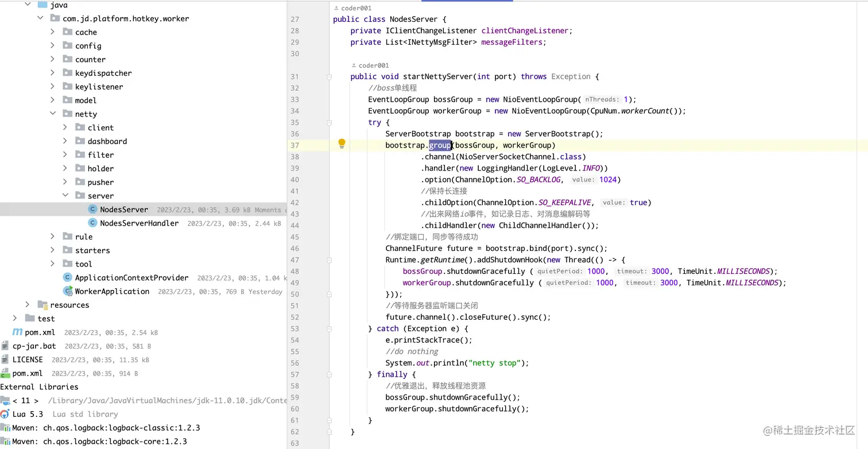Image resolution: width=868 pixels, height=449 pixels.
Task: Click the highlighted 'group' method call
Action: click(x=440, y=145)
